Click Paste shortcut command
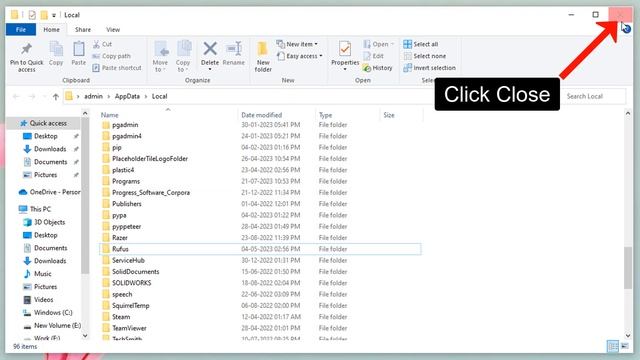 coord(117,68)
